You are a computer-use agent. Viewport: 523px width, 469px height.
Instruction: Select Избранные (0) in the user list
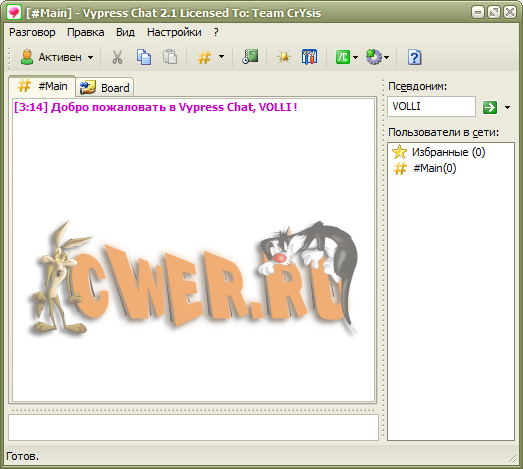(x=448, y=152)
